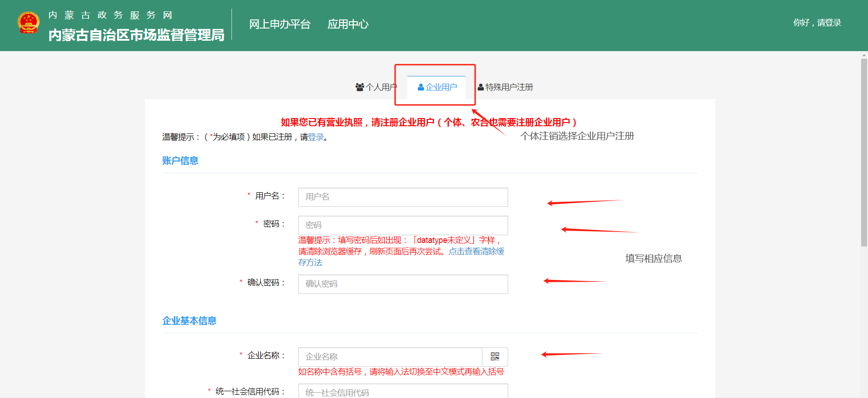Click into the 确认密码 field
The width and height of the screenshot is (868, 398).
[403, 284]
